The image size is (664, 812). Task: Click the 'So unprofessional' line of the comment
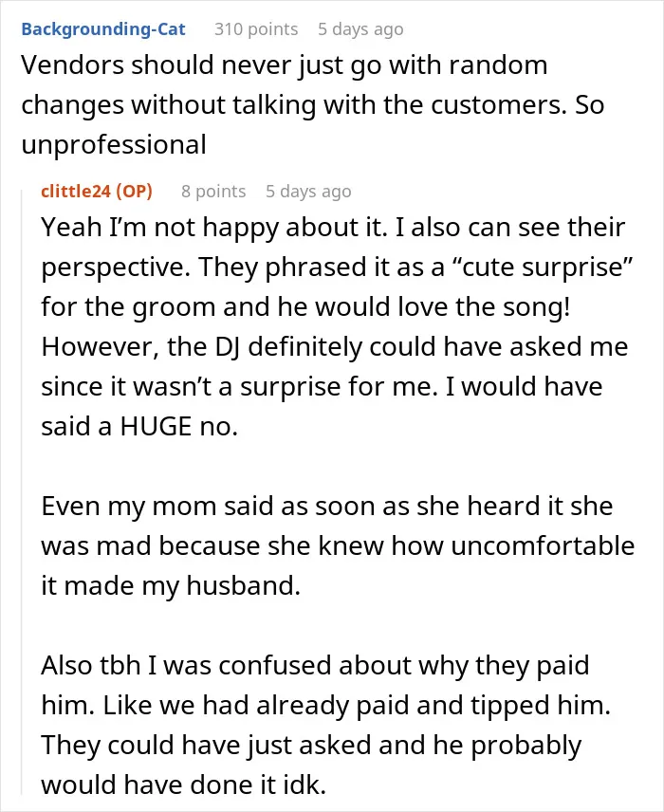114,144
